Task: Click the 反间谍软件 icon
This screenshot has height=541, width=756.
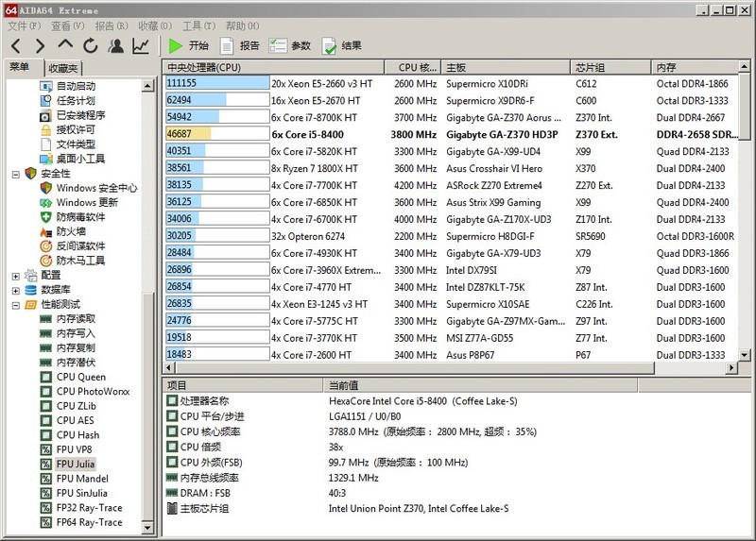Action: pos(45,246)
